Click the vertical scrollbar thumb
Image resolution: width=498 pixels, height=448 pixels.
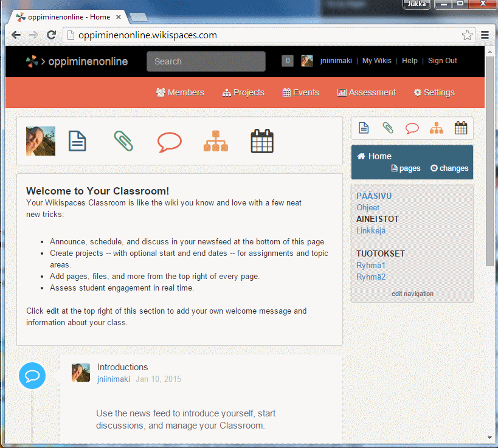[x=489, y=161]
